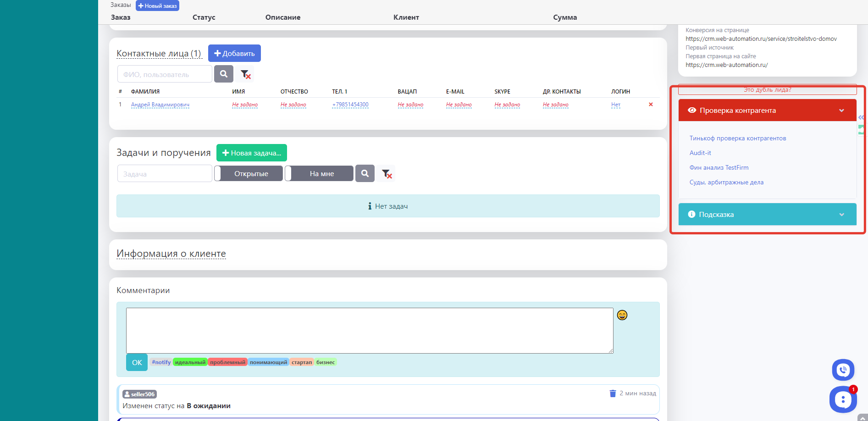Viewport: 868px width, 421px height.
Task: Open the chat bot widget with notification
Action: (843, 399)
